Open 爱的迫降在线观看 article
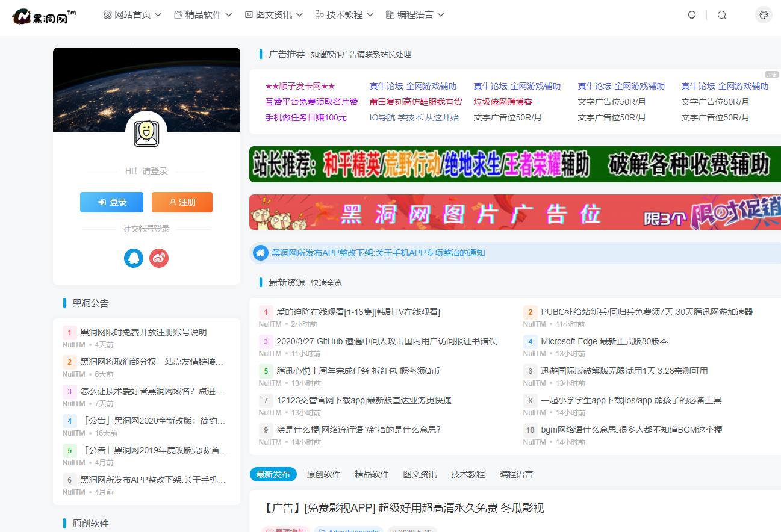This screenshot has height=532, width=781. 358,312
